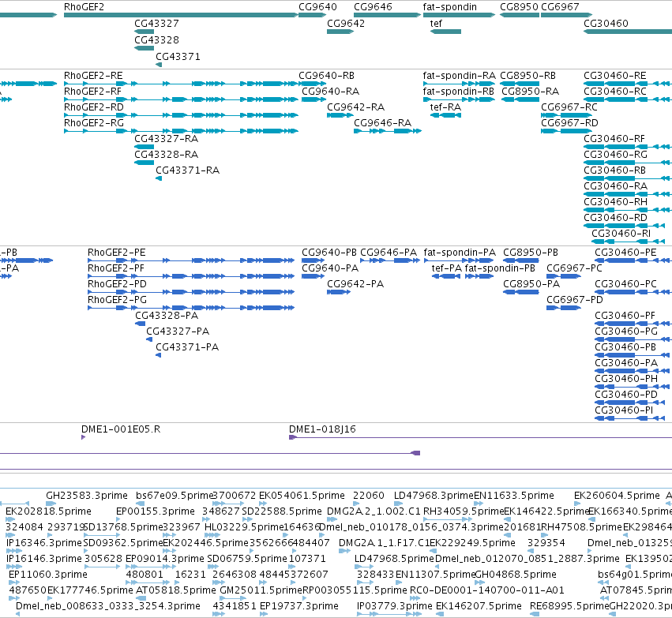Select the RH34059.5prime EST
Viewport: 672px width, 618px height.
[x=464, y=511]
